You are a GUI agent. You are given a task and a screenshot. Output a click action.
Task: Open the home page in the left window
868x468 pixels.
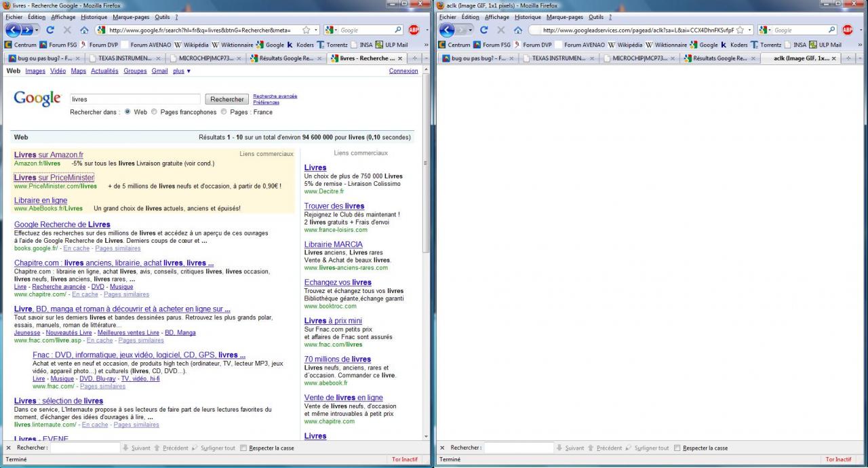[84, 30]
